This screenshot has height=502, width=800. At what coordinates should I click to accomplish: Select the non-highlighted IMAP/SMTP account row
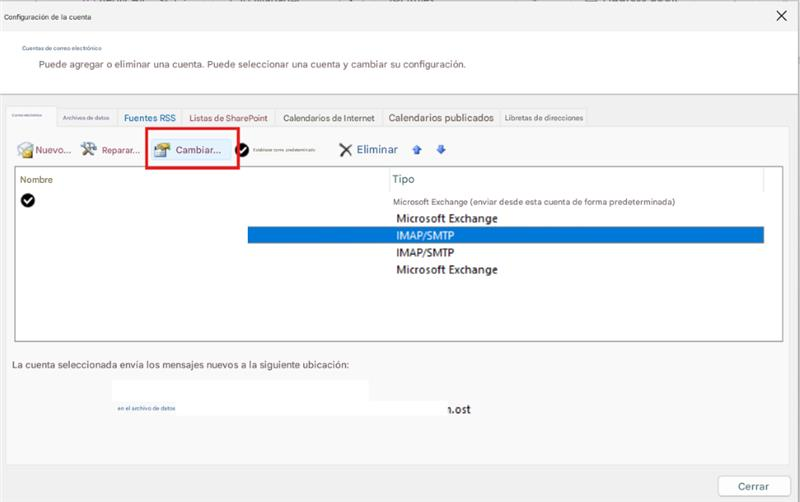[425, 253]
